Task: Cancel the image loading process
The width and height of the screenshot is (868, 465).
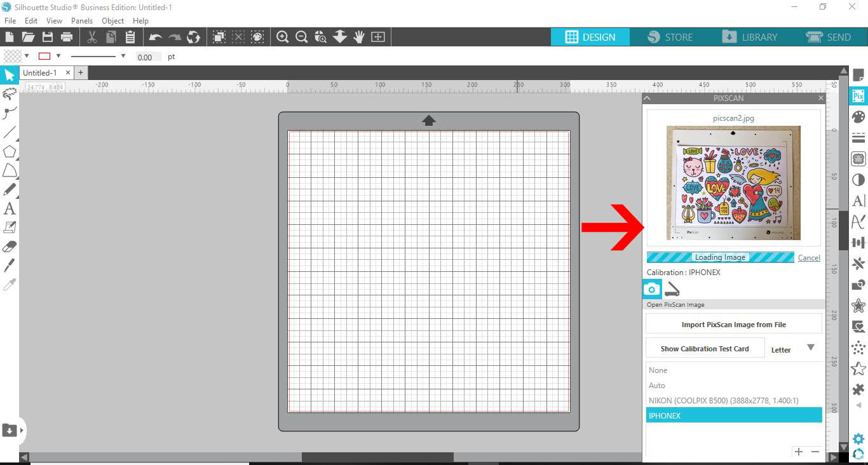Action: click(x=808, y=257)
